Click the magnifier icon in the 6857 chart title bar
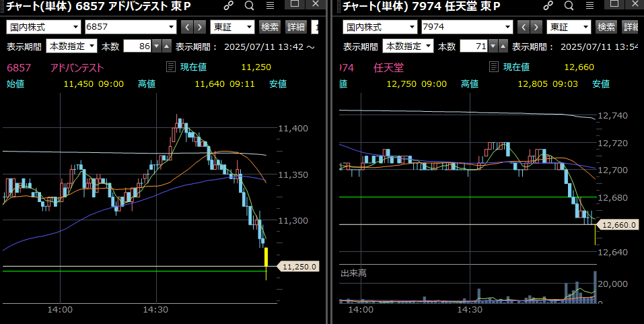This screenshot has width=644, height=324. (x=249, y=5)
